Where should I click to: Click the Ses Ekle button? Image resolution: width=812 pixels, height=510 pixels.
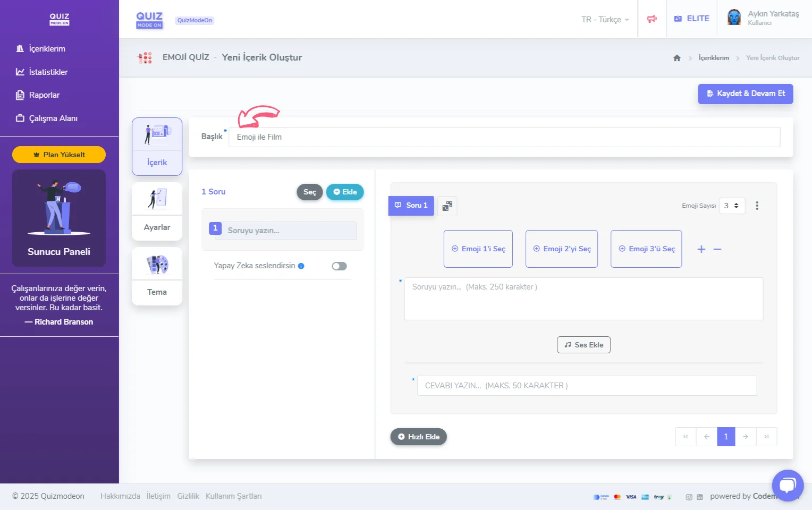(583, 345)
